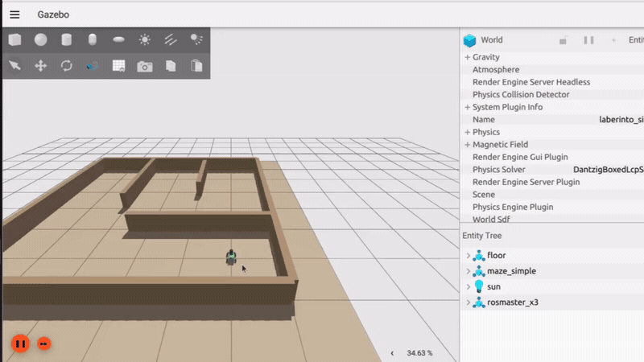644x362 pixels.
Task: Add a directional light
Action: click(x=171, y=39)
